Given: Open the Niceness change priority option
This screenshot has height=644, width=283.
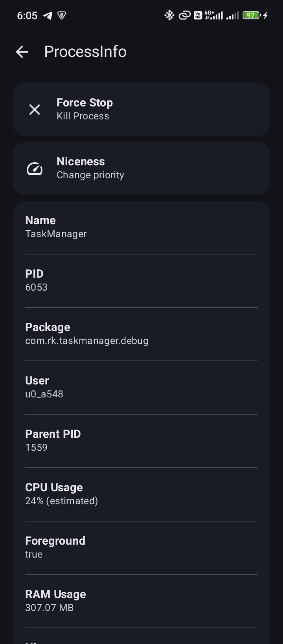Looking at the screenshot, I should click(x=141, y=168).
